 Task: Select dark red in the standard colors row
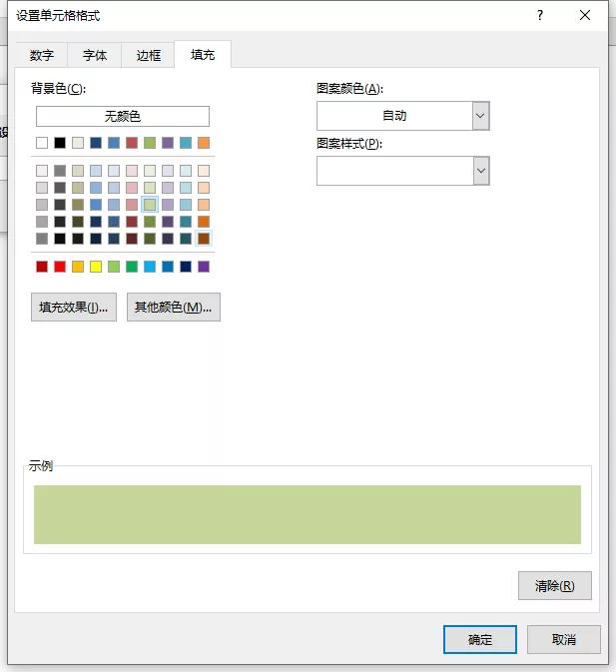click(42, 267)
